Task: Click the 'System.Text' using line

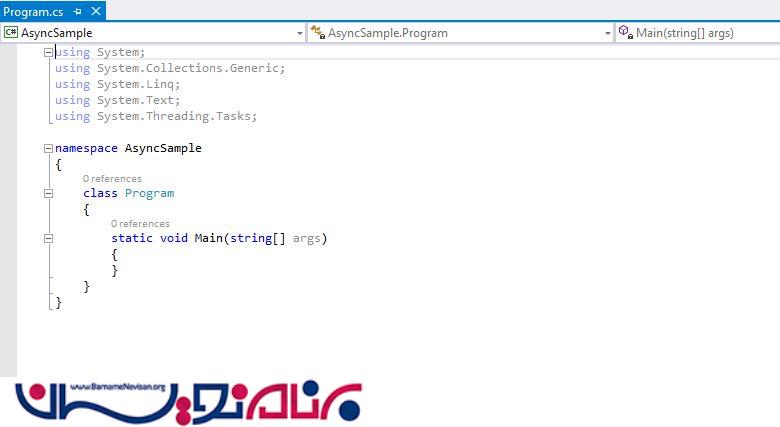Action: point(117,100)
